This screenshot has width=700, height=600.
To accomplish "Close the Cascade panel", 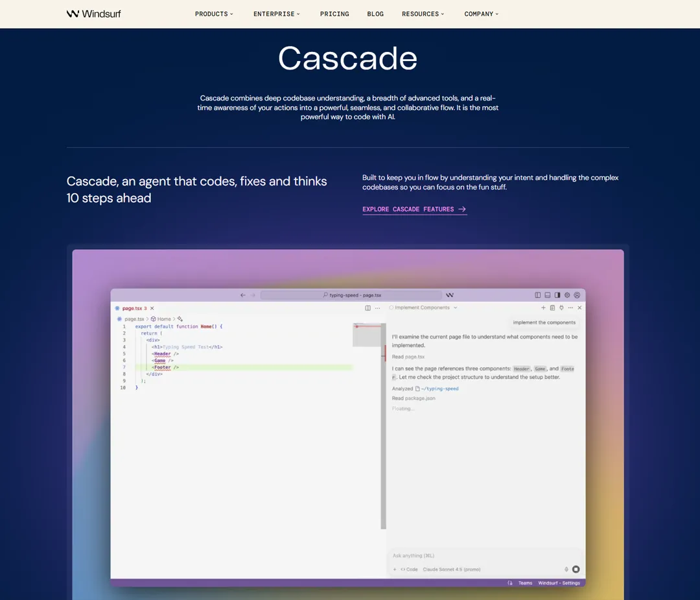I will (579, 307).
